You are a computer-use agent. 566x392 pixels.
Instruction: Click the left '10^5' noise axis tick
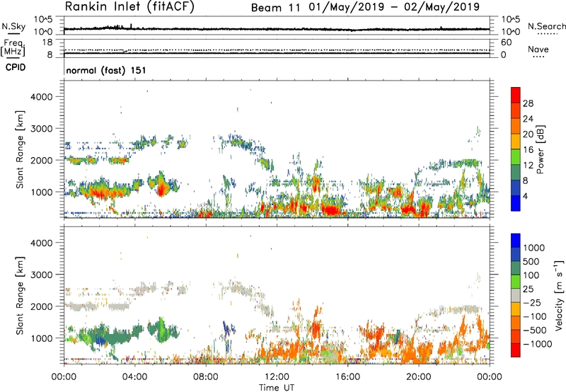coord(43,20)
